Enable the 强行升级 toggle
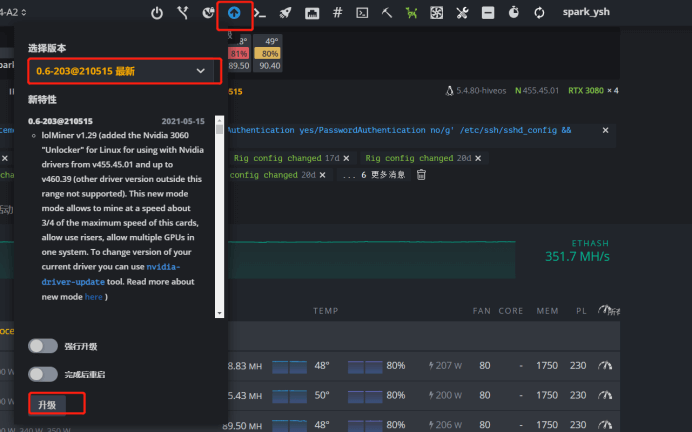The image size is (692, 432). click(43, 346)
